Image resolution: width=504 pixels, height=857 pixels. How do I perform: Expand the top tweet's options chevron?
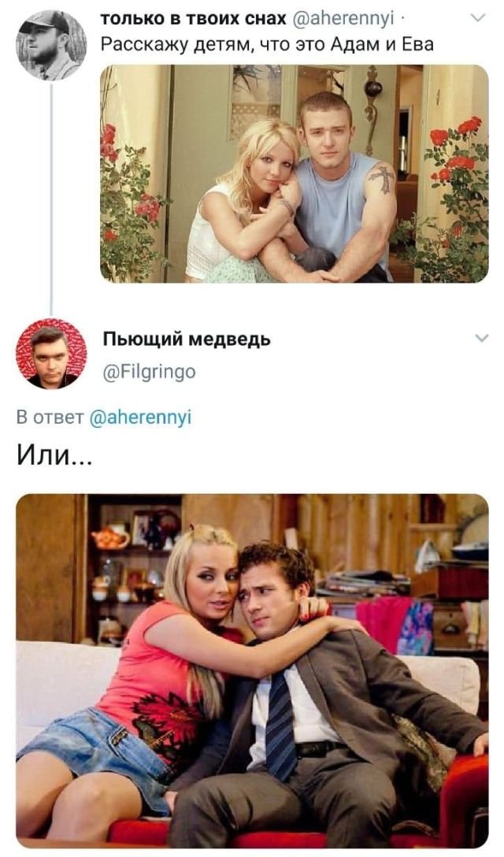[478, 18]
